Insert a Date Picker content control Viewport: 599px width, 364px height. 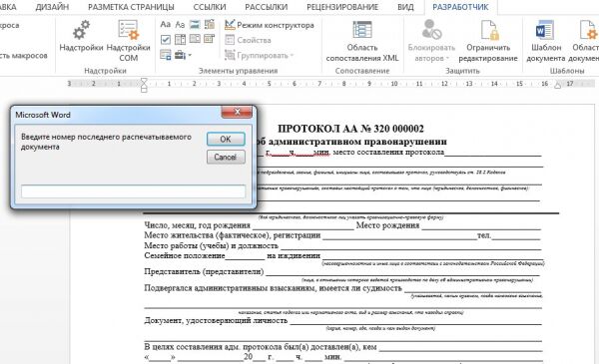[210, 39]
